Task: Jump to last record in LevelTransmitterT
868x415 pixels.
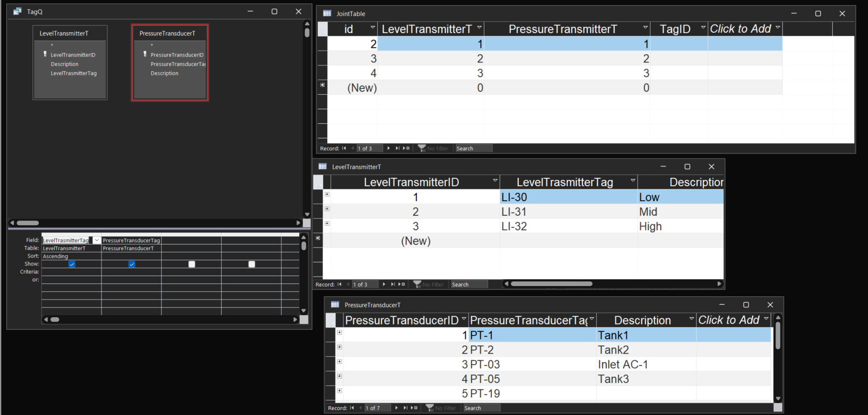Action: tap(393, 284)
